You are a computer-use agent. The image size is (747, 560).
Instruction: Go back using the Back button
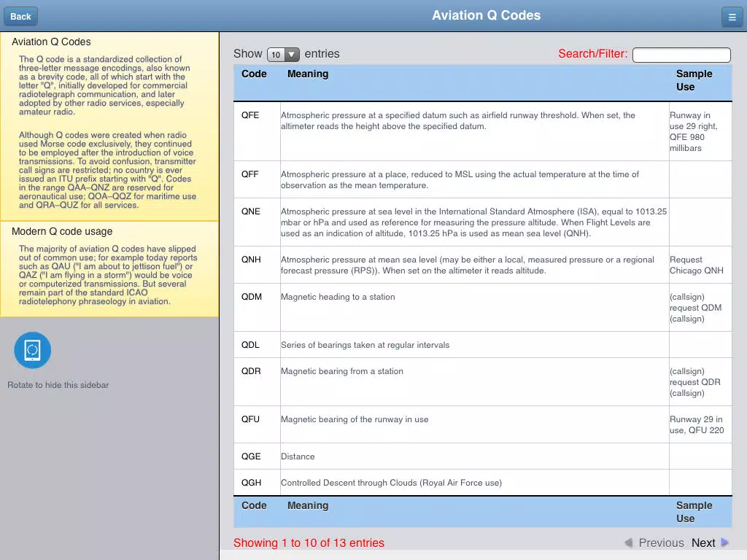pos(20,17)
